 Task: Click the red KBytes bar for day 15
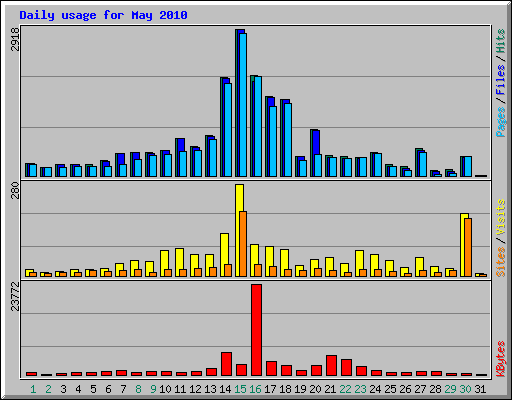tap(241, 370)
